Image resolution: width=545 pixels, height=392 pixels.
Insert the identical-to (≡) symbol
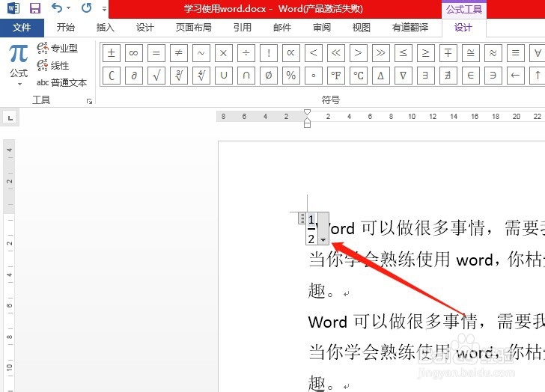pos(516,53)
